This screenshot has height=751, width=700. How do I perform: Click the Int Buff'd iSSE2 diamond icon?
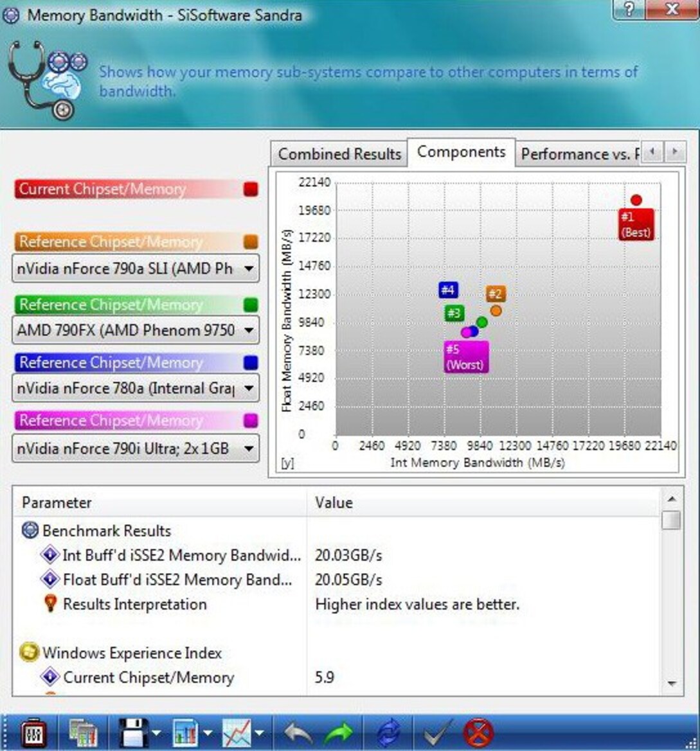pyautogui.click(x=50, y=554)
